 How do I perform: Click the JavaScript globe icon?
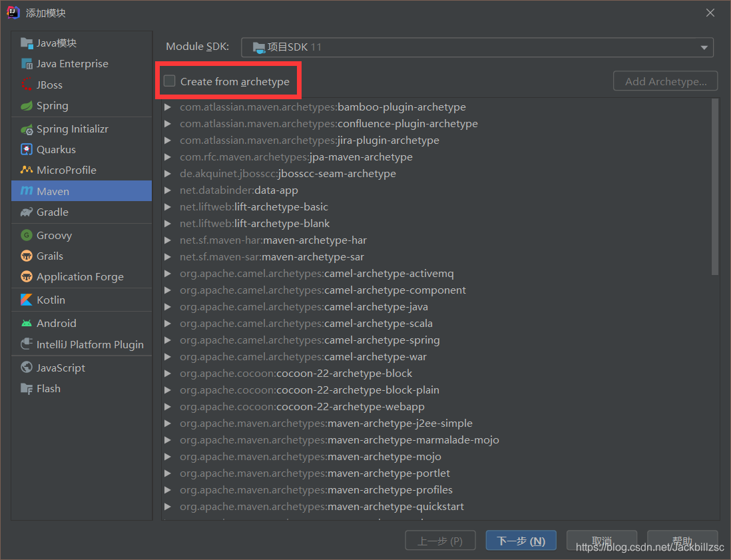[27, 368]
